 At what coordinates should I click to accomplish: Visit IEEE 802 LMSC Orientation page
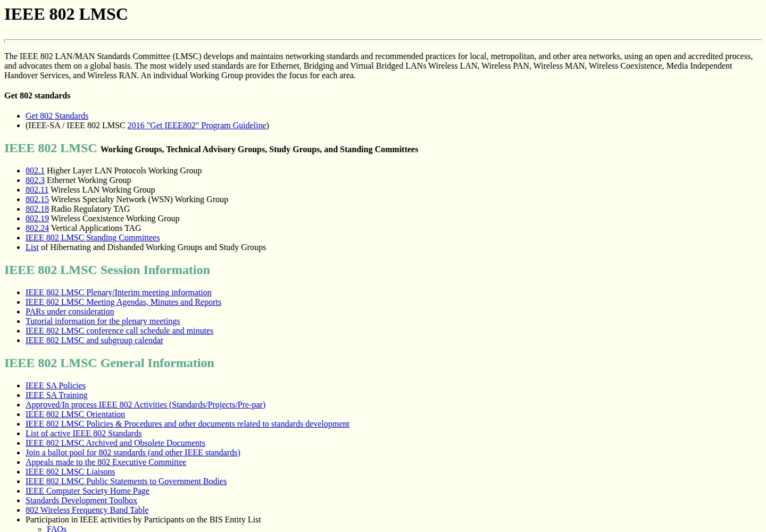click(75, 414)
